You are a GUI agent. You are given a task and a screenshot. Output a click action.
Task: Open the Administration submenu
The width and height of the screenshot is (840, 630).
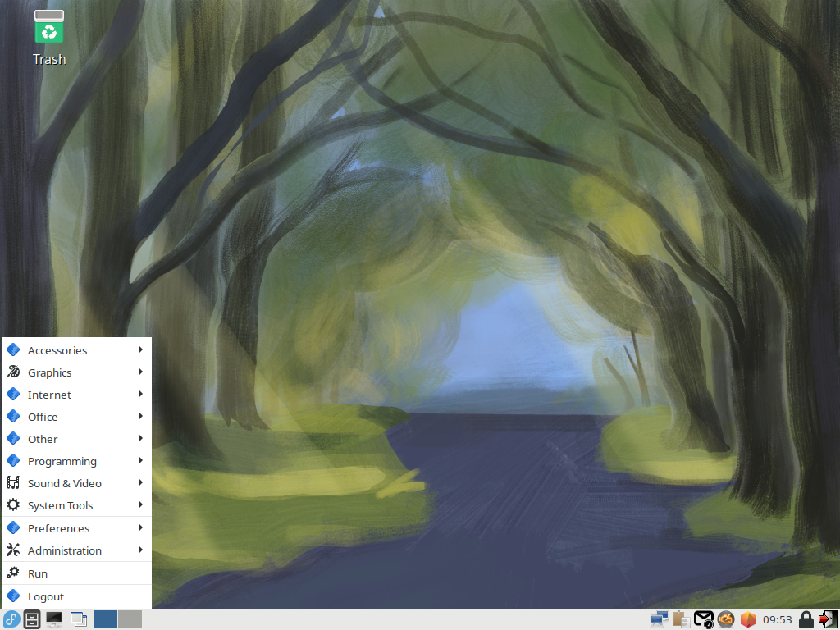76,550
